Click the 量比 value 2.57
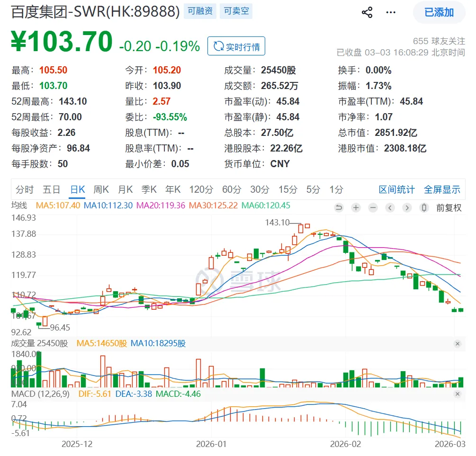This screenshot has height=456, width=476. tap(162, 101)
